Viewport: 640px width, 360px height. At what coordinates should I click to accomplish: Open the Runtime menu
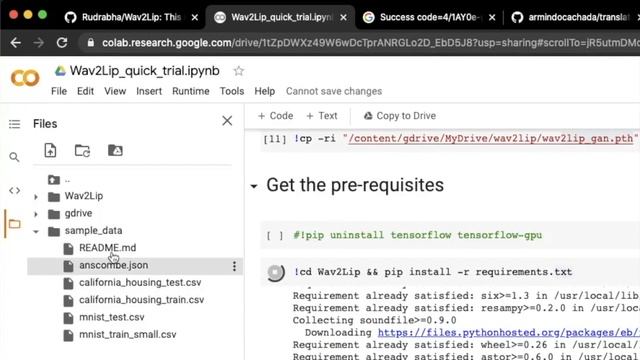pos(191,91)
